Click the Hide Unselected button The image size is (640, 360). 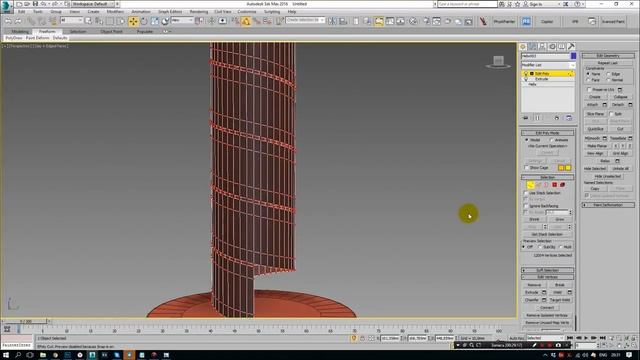pyautogui.click(x=607, y=176)
